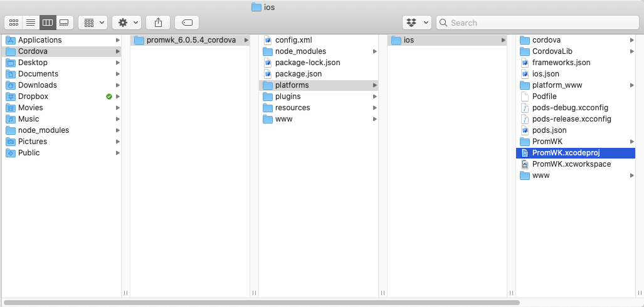Select the pods-debug.xcconfig file

(x=569, y=108)
